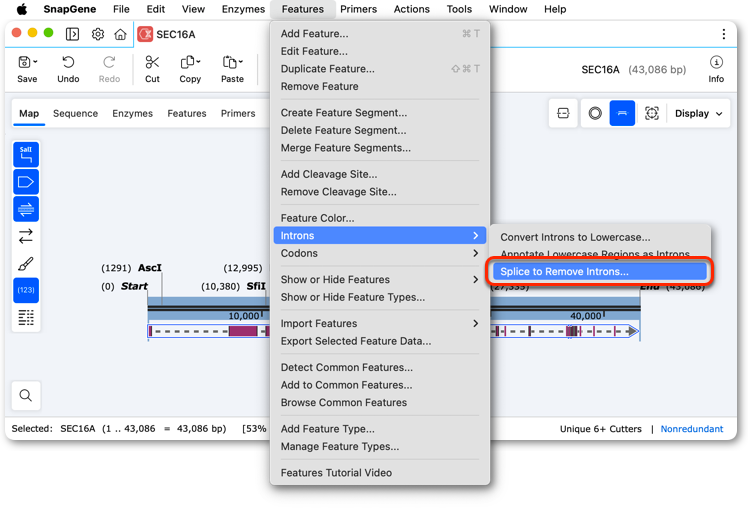Image resolution: width=748 pixels, height=518 pixels.
Task: Open Feature Color option
Action: tap(380, 218)
